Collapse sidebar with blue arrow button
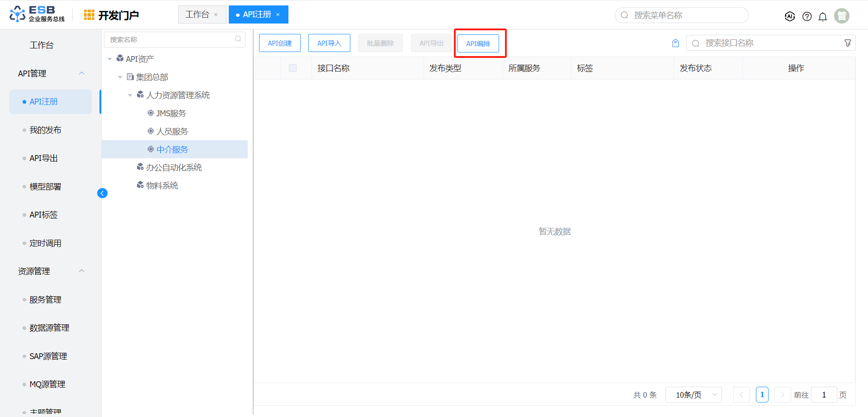The height and width of the screenshot is (417, 868). point(102,193)
